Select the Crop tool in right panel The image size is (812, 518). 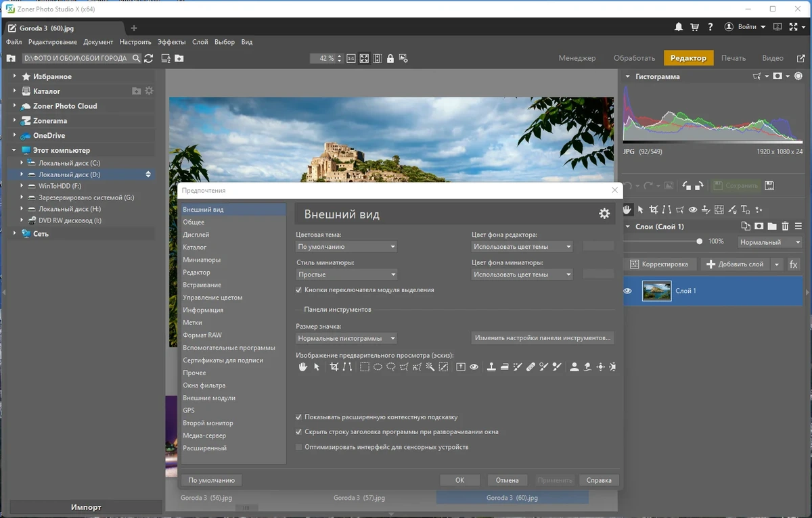click(x=654, y=210)
